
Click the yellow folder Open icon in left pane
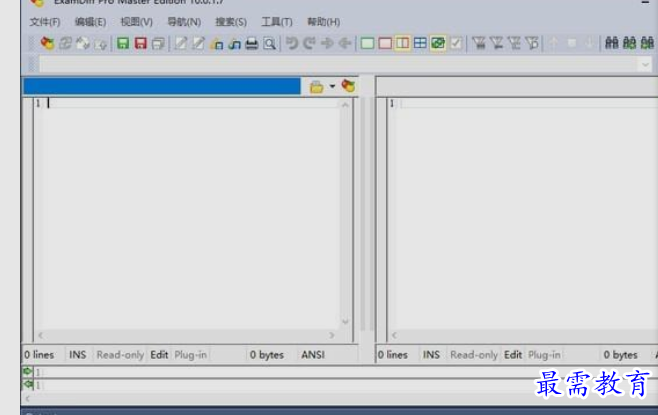(x=316, y=87)
